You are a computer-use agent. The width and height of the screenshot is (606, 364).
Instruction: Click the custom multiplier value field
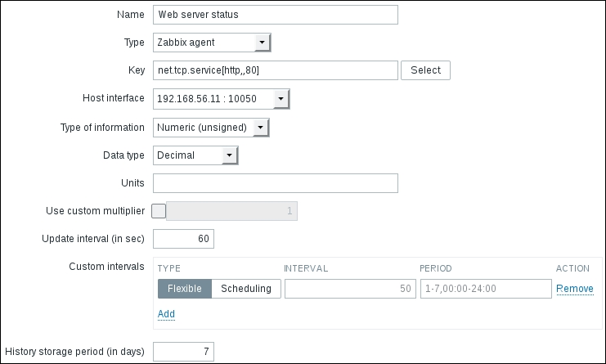(x=232, y=211)
